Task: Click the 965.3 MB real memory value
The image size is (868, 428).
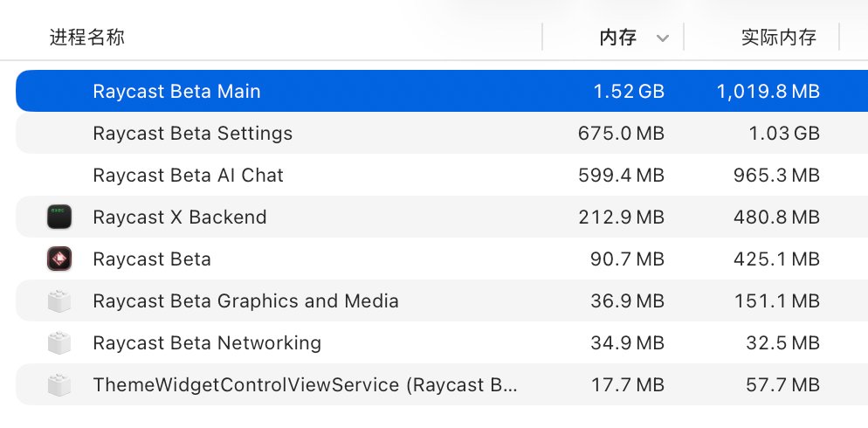Action: coord(776,176)
